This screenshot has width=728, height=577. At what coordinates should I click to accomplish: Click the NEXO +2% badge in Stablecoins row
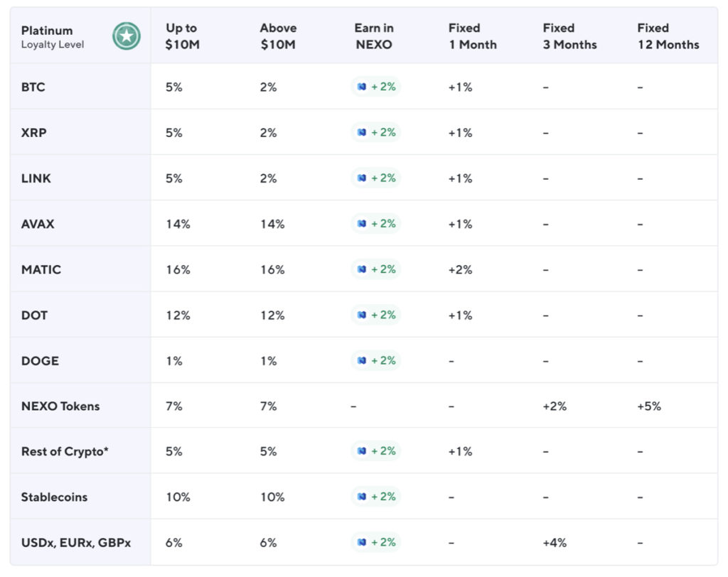pyautogui.click(x=376, y=497)
